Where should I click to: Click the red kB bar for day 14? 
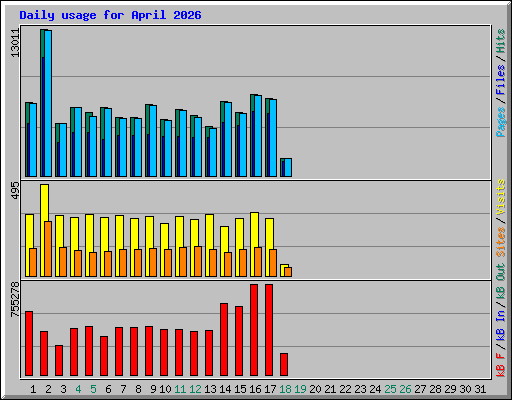pyautogui.click(x=224, y=340)
